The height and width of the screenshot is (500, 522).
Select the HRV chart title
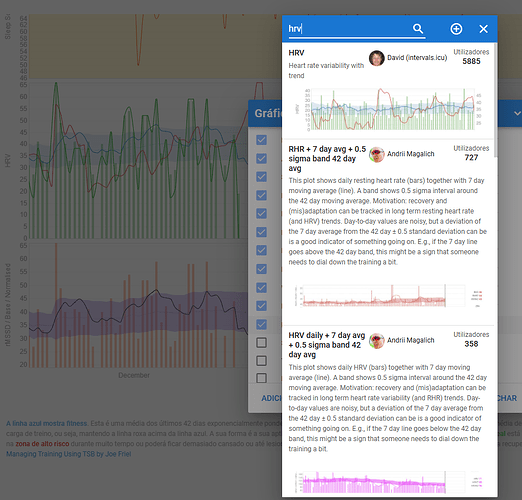click(x=296, y=53)
